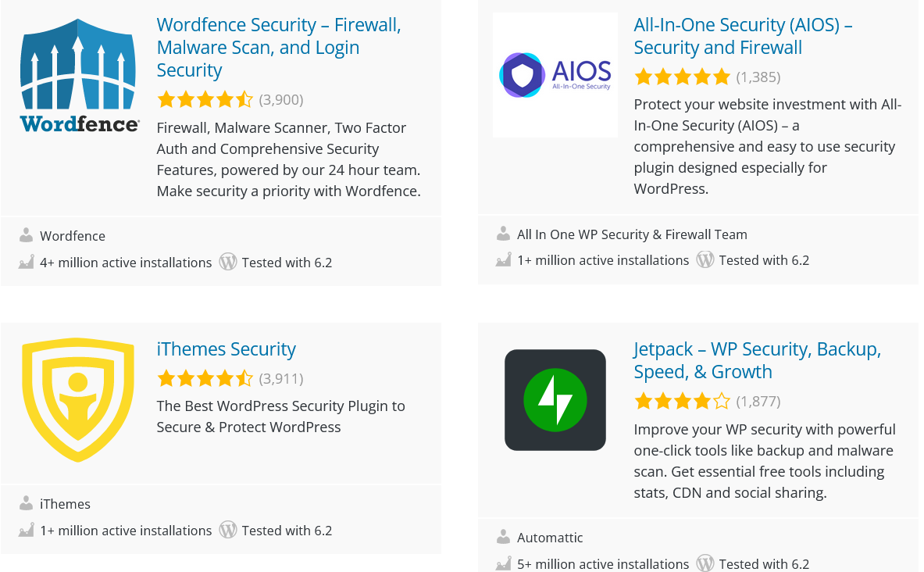Image resolution: width=924 pixels, height=572 pixels.
Task: Click the green Jetpack logo
Action: click(x=555, y=399)
